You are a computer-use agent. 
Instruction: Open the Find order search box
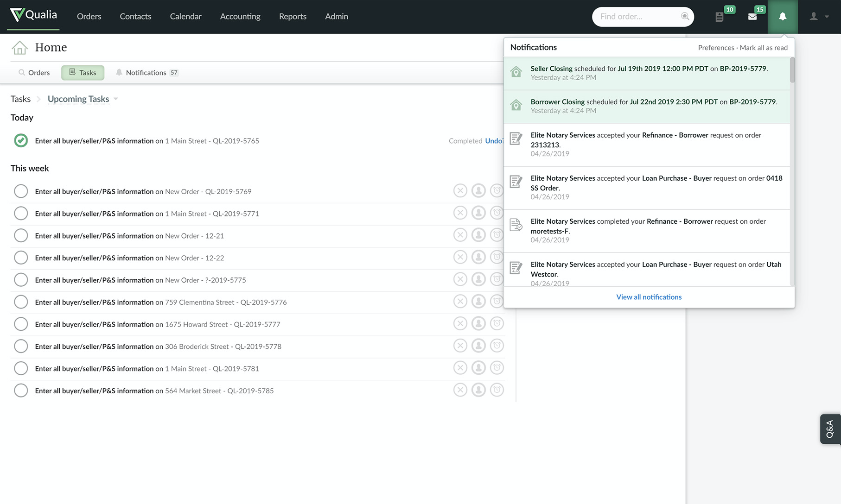coord(640,16)
